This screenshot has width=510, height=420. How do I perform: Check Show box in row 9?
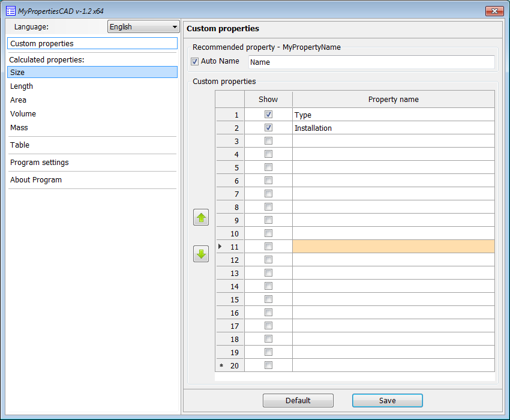pyautogui.click(x=268, y=220)
